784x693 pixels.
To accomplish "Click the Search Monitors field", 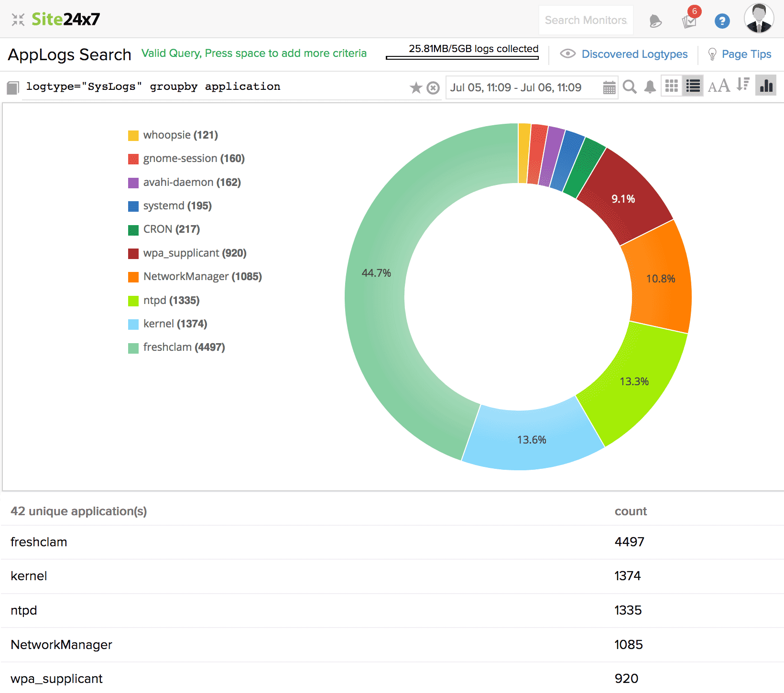I will [586, 21].
